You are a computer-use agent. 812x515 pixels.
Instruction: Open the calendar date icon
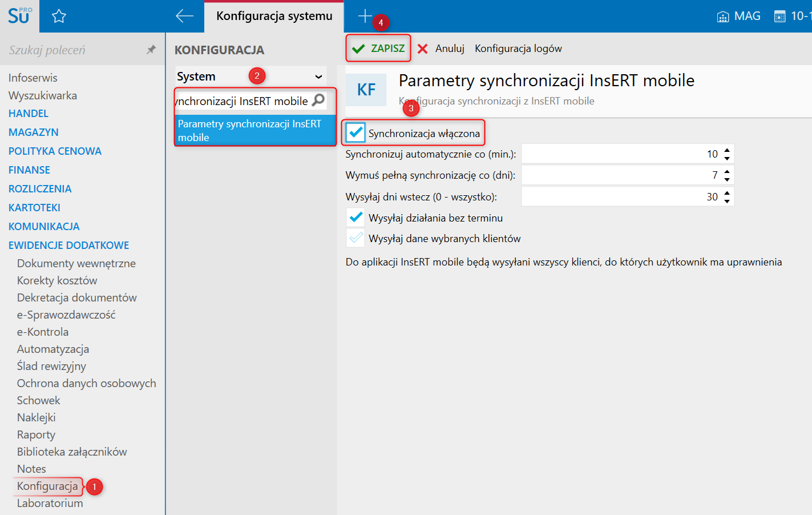click(x=779, y=17)
